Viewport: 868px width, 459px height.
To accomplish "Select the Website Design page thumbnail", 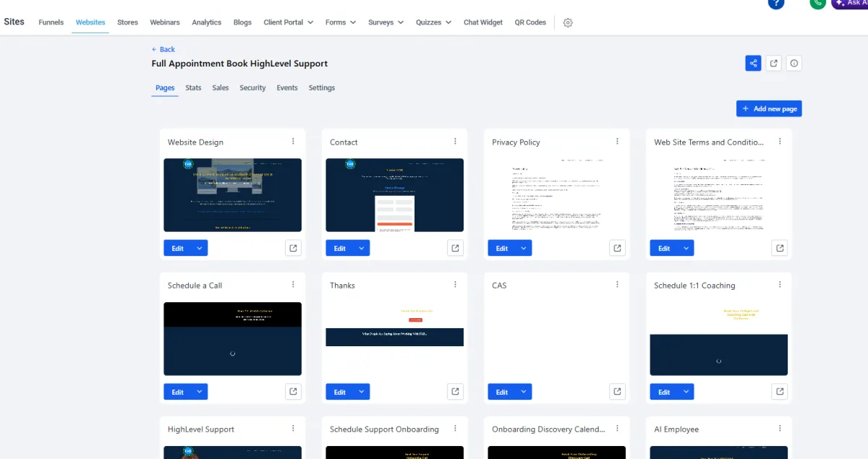I will 232,195.
